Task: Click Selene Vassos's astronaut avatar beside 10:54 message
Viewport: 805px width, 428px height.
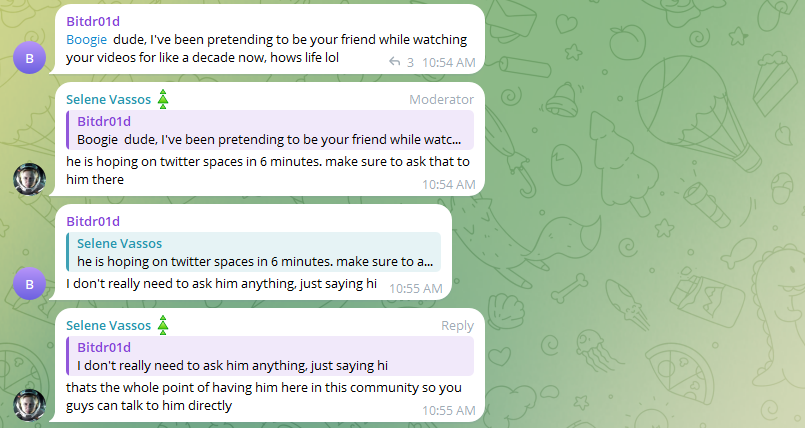Action: 29,180
